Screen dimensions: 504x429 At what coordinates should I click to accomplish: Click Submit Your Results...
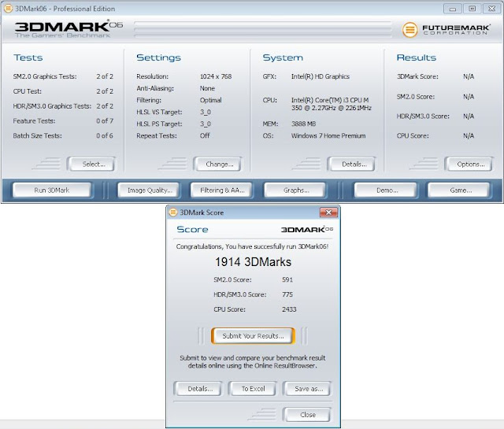253,336
